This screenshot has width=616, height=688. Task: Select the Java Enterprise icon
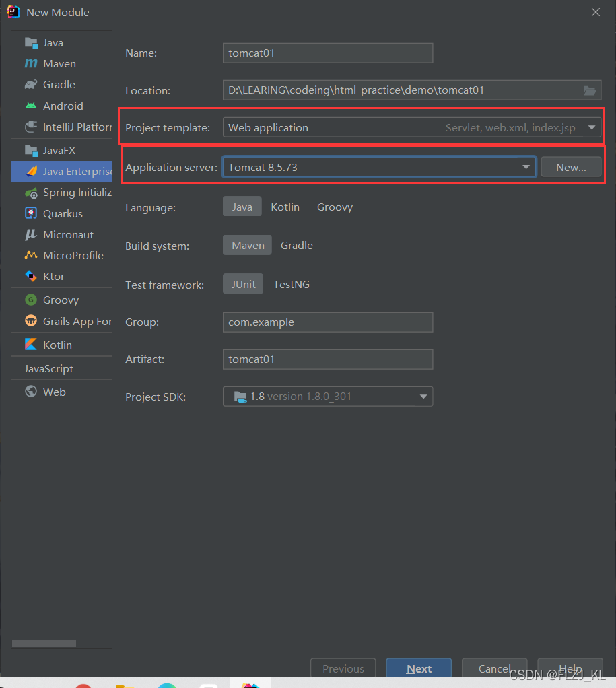pyautogui.click(x=31, y=171)
